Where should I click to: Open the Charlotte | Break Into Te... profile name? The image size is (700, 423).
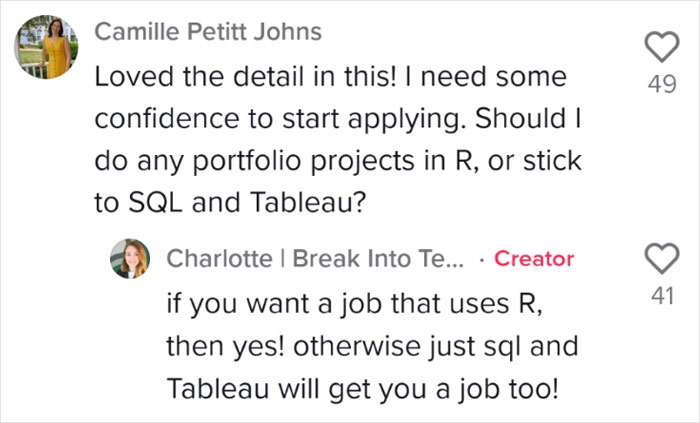315,258
